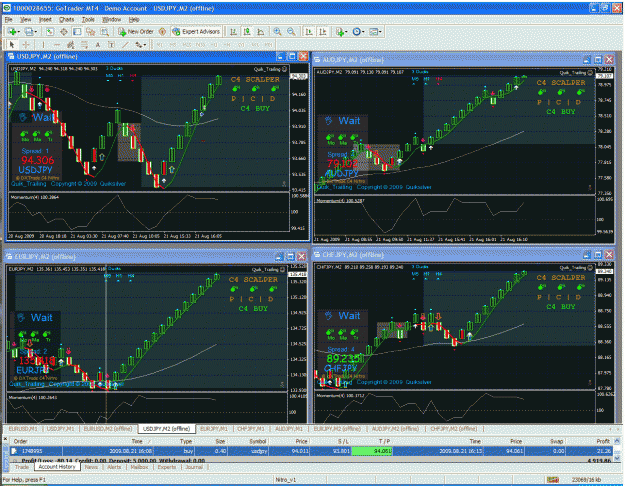Set timeframe to W1

(255, 45)
